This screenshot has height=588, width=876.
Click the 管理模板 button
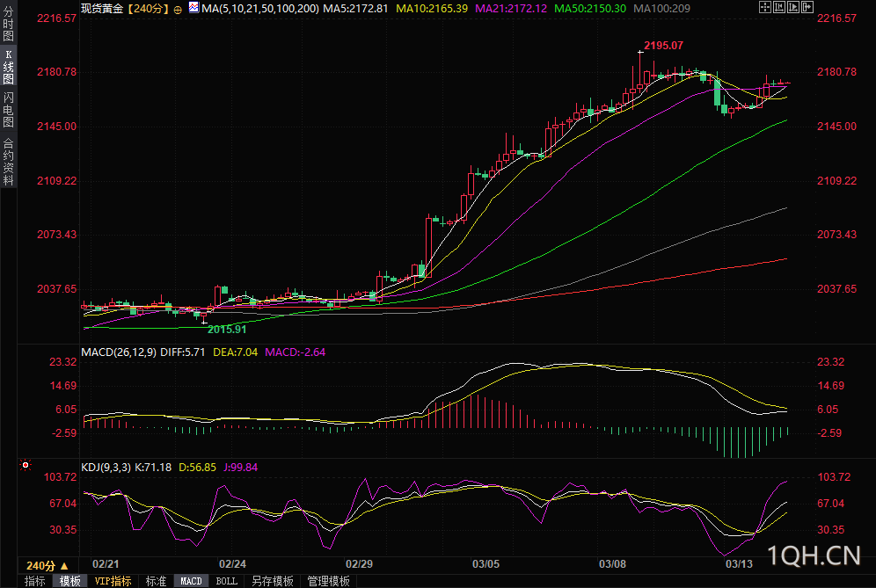click(329, 581)
